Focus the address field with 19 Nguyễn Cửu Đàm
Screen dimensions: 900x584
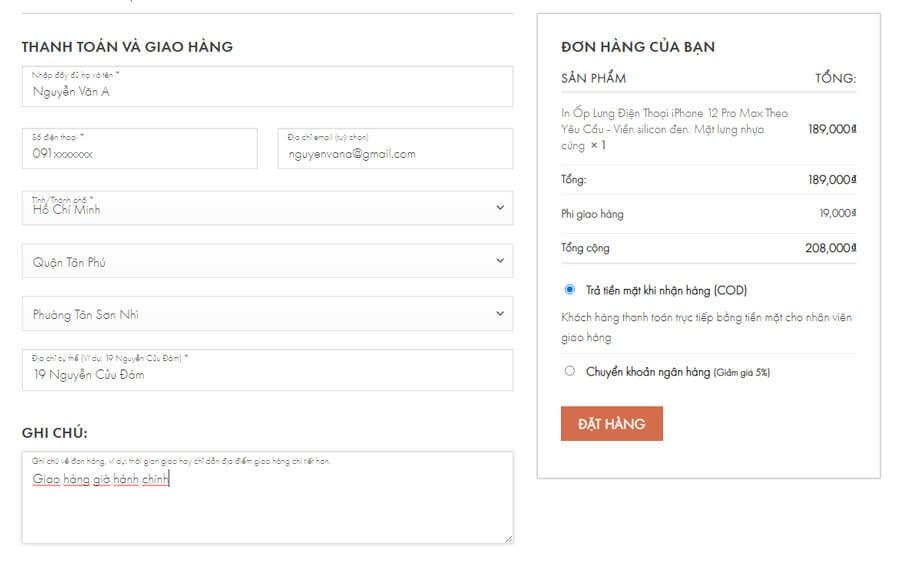pyautogui.click(x=267, y=370)
